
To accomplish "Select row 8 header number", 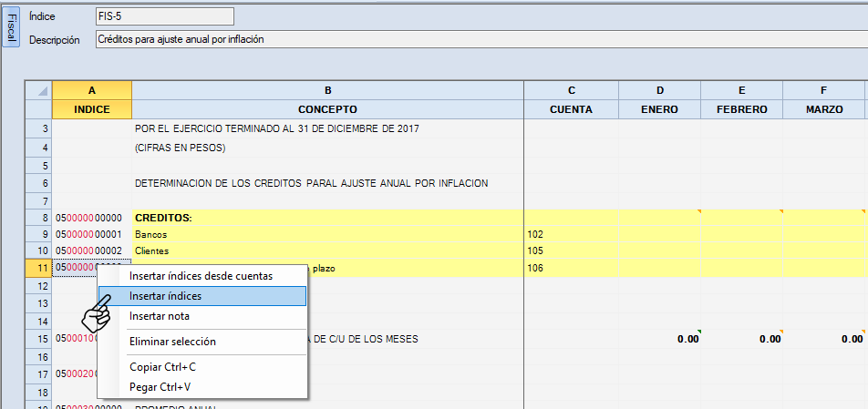I will pyautogui.click(x=38, y=218).
